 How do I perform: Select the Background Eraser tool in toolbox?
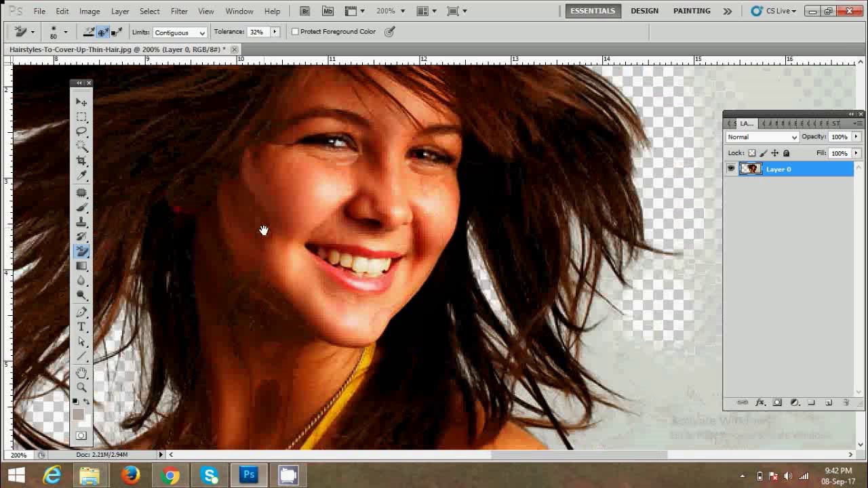coord(81,251)
